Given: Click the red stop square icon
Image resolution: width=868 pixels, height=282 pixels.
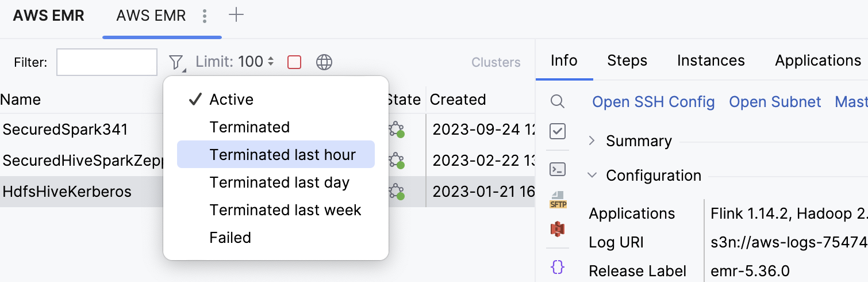Looking at the screenshot, I should point(294,62).
